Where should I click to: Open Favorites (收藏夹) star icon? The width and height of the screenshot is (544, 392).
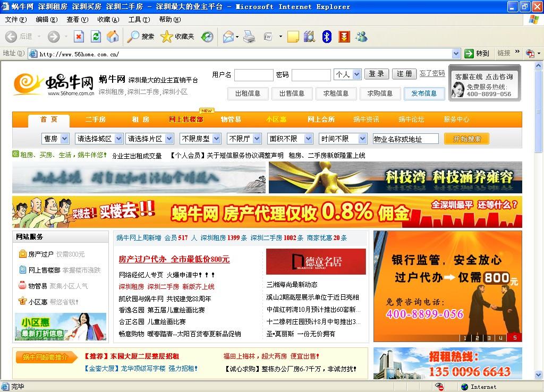point(177,37)
